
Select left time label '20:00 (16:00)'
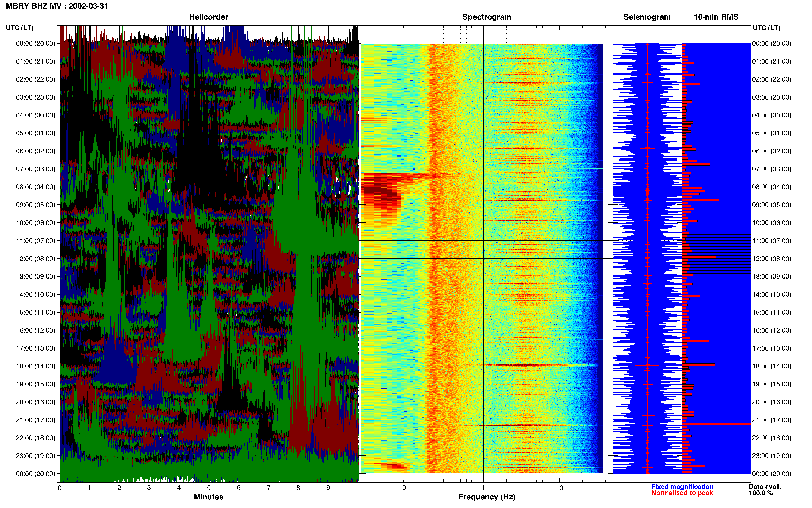pos(36,402)
